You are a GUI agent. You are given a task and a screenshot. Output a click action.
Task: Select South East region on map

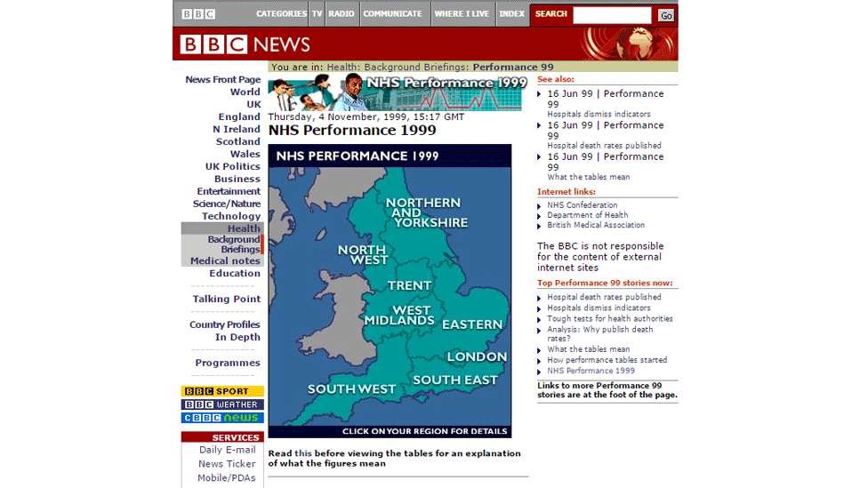coord(455,380)
